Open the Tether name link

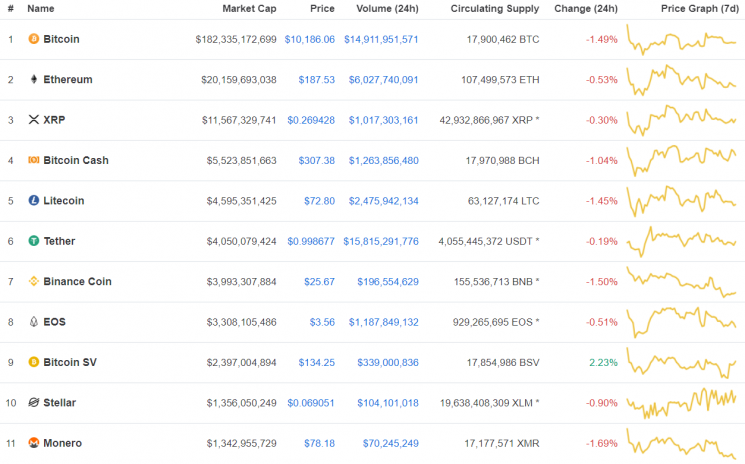pyautogui.click(x=59, y=241)
